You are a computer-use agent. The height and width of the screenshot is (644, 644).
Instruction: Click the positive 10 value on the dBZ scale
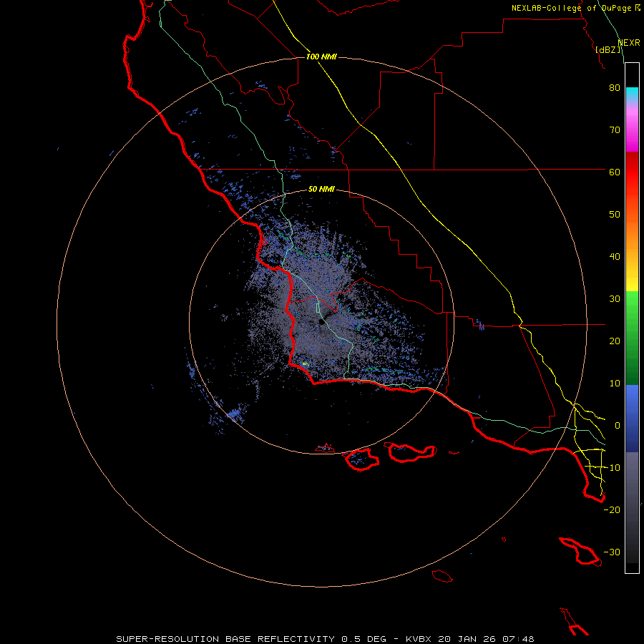[x=615, y=384]
